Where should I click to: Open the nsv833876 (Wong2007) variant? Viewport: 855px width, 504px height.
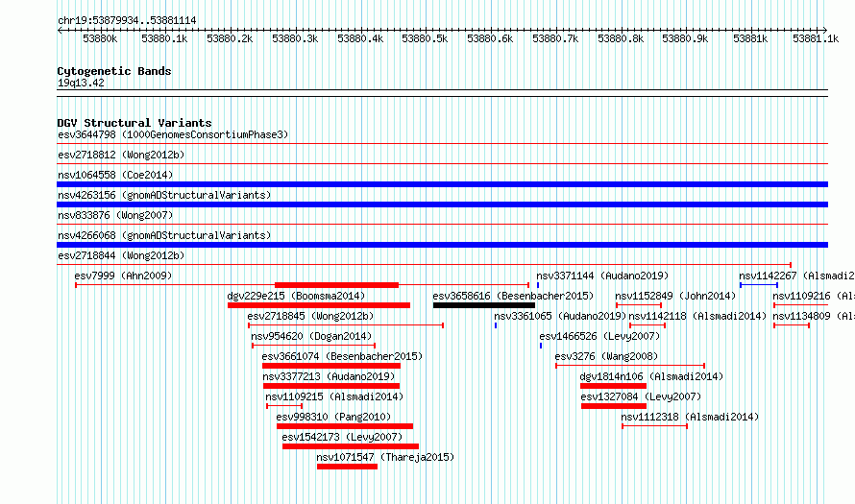[115, 215]
